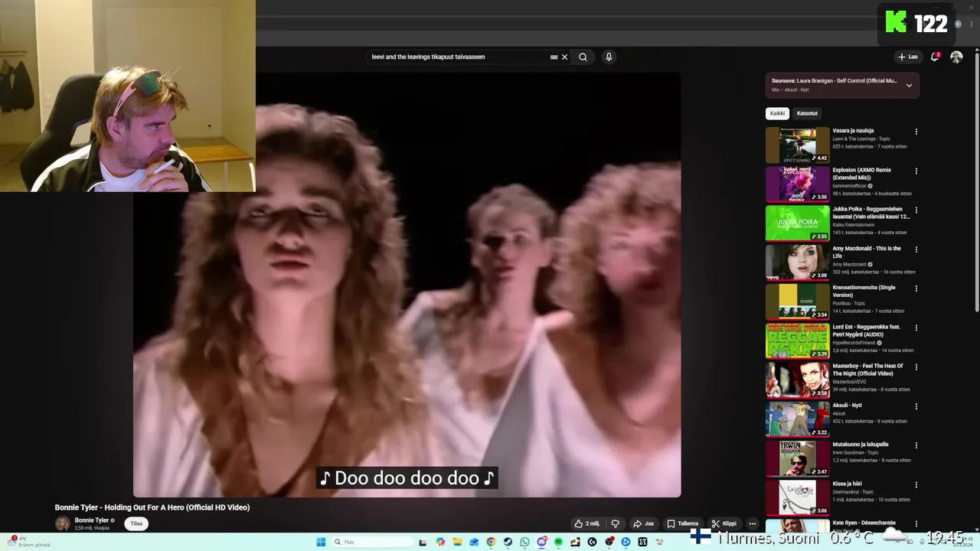The height and width of the screenshot is (551, 980).
Task: Play Explosion AXMO Remix thumbnail
Action: (x=797, y=184)
